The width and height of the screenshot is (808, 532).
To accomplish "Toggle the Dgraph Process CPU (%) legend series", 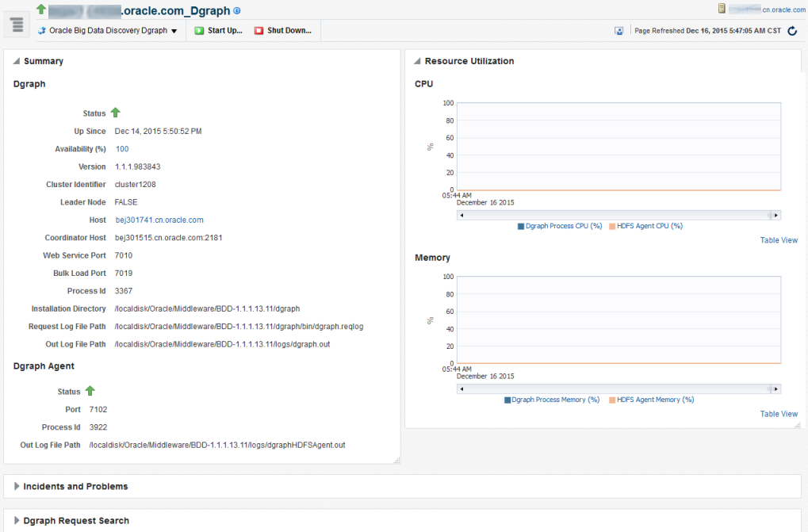I will point(561,225).
